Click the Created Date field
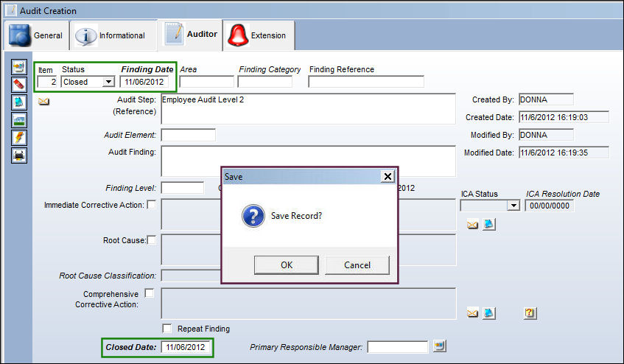The width and height of the screenshot is (624, 364). click(x=564, y=117)
